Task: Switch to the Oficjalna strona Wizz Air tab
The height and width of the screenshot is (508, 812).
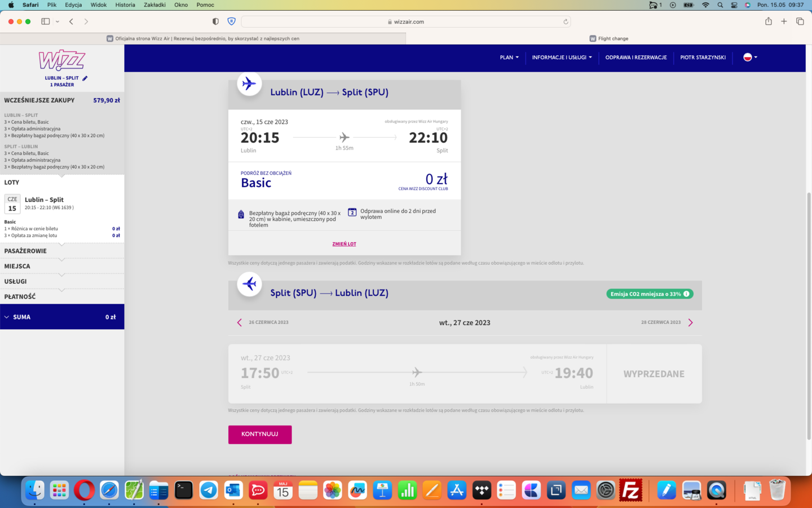Action: pyautogui.click(x=203, y=38)
